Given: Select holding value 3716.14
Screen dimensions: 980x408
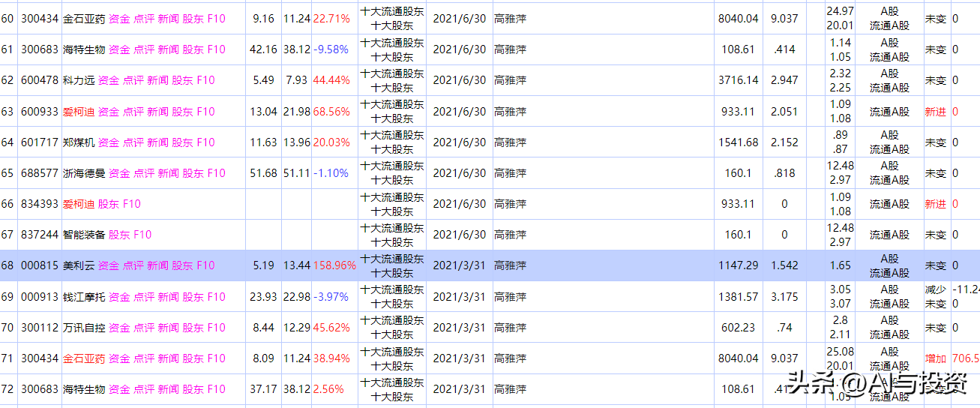Looking at the screenshot, I should click(738, 80).
